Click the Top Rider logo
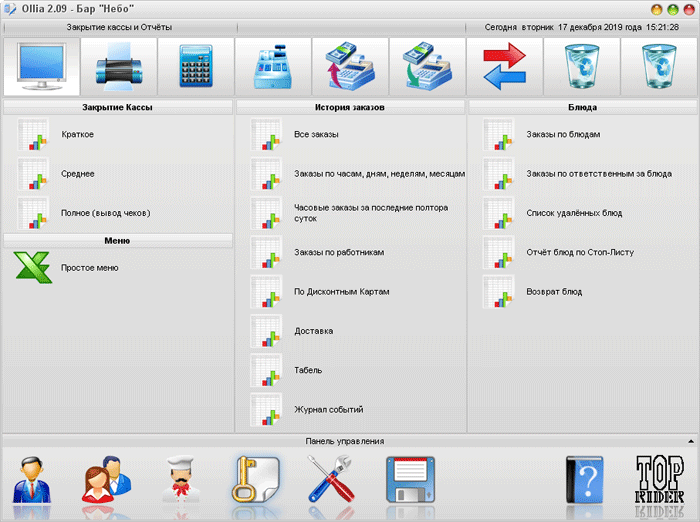This screenshot has height=522, width=700. [659, 480]
